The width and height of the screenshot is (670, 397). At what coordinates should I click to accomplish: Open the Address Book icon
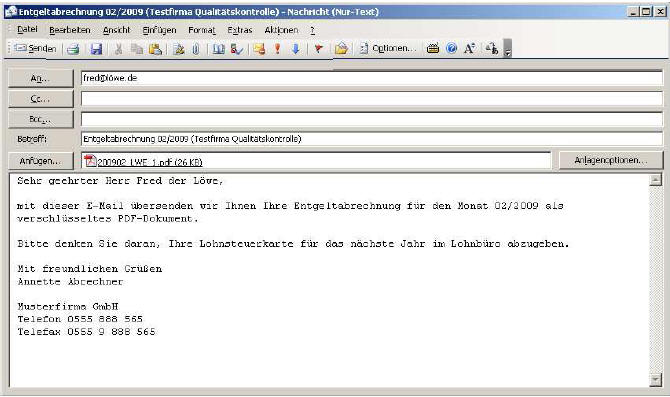pyautogui.click(x=219, y=49)
